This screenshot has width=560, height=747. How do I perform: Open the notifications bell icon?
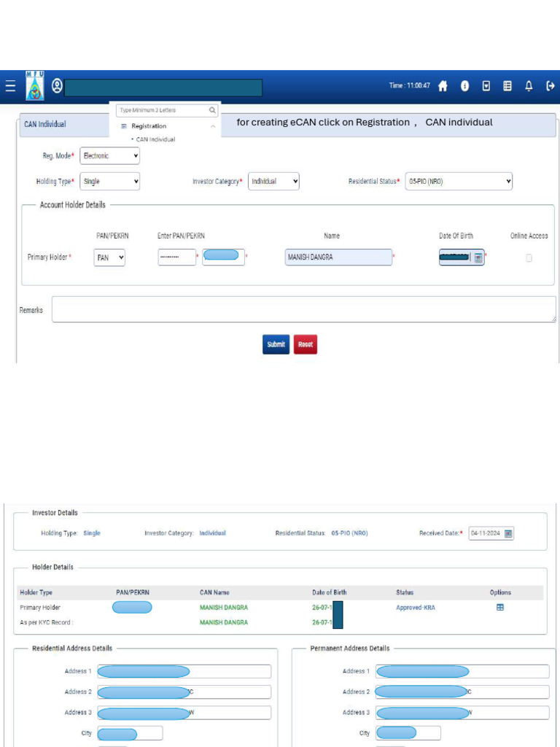click(529, 86)
